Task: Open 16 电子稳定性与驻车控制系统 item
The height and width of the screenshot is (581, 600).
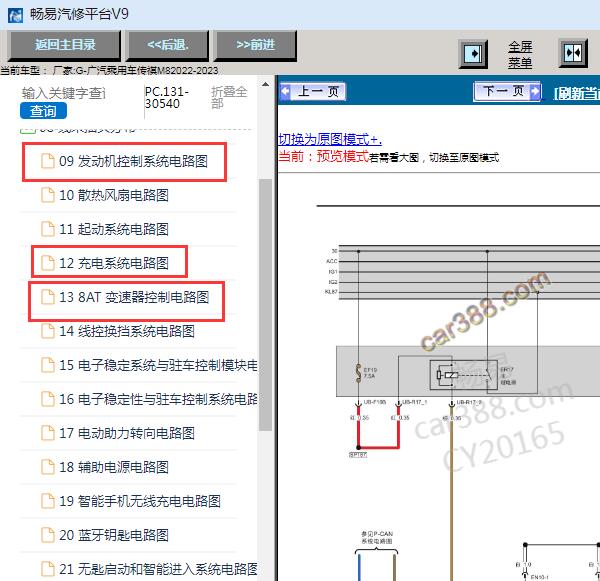Action: 158,400
